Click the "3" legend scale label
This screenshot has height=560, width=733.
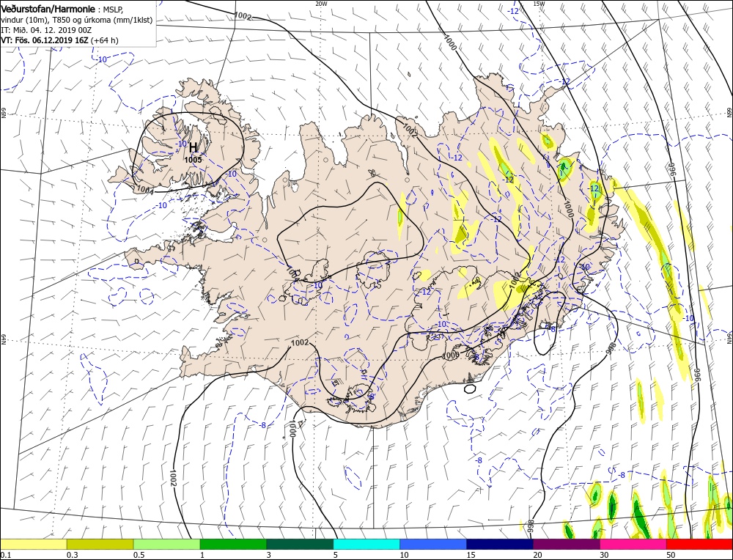pyautogui.click(x=269, y=555)
